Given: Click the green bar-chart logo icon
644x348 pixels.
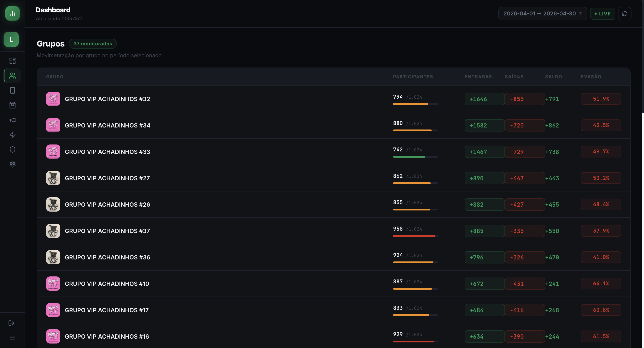Looking at the screenshot, I should [12, 13].
